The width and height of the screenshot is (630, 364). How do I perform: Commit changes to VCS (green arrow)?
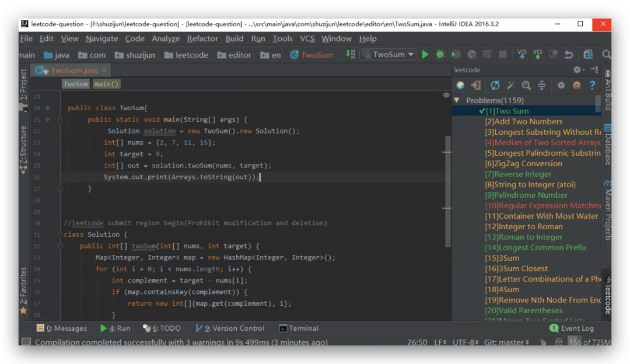click(538, 54)
